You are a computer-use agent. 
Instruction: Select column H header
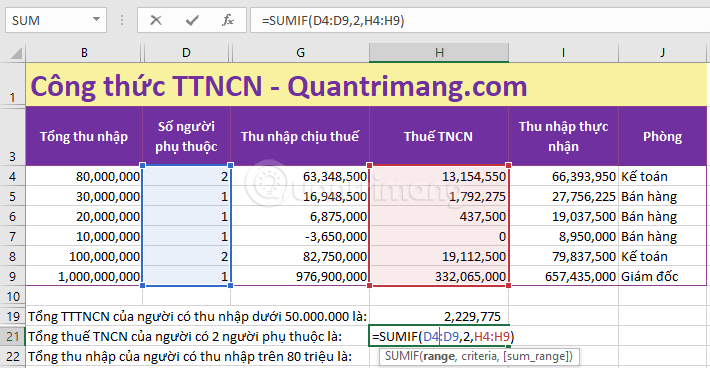pyautogui.click(x=439, y=53)
